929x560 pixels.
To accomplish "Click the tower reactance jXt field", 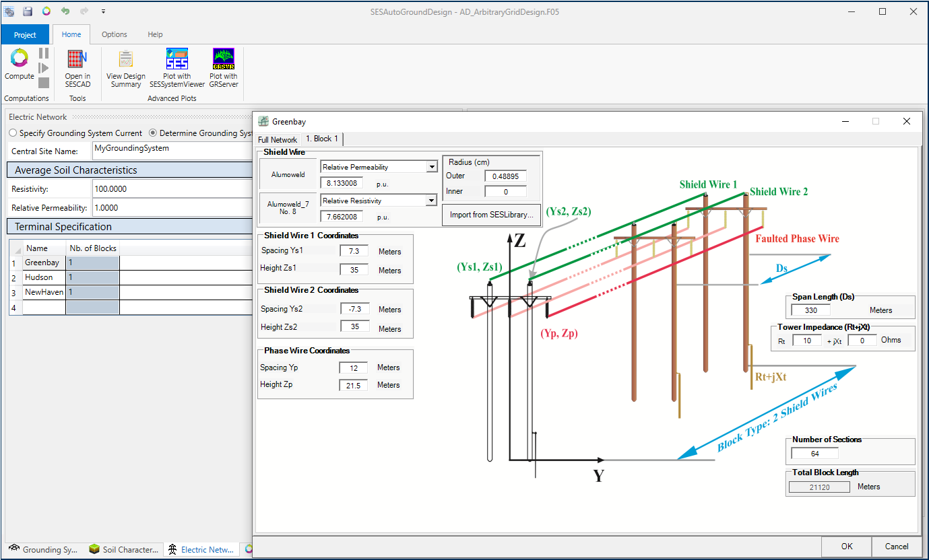I will [862, 341].
